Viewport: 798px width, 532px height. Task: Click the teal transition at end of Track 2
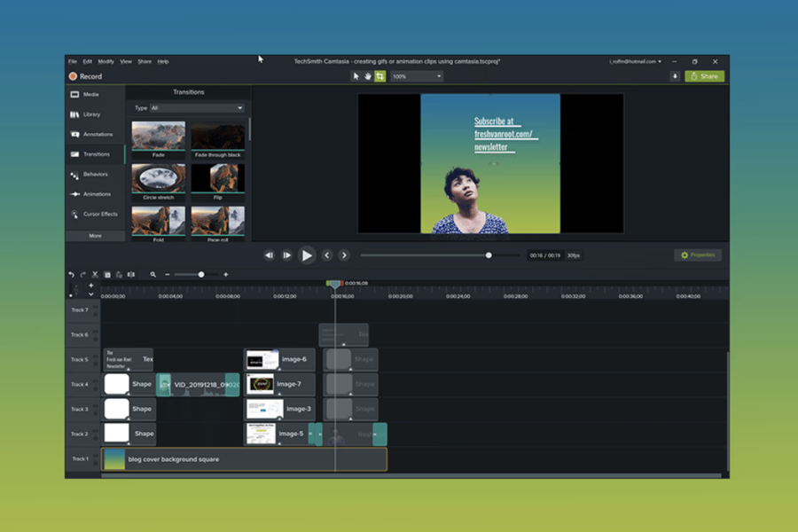tap(379, 434)
